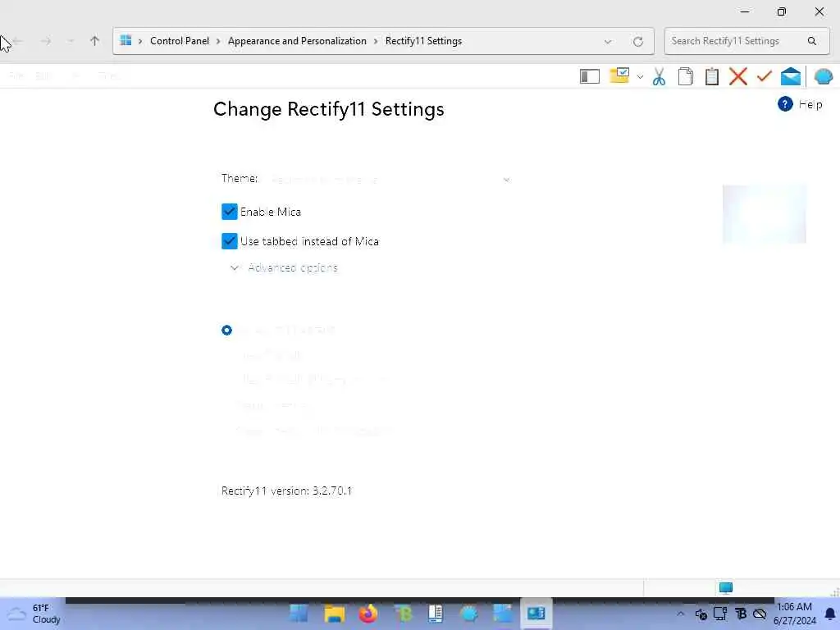Click the B tray icon
The height and width of the screenshot is (630, 840).
(741, 614)
